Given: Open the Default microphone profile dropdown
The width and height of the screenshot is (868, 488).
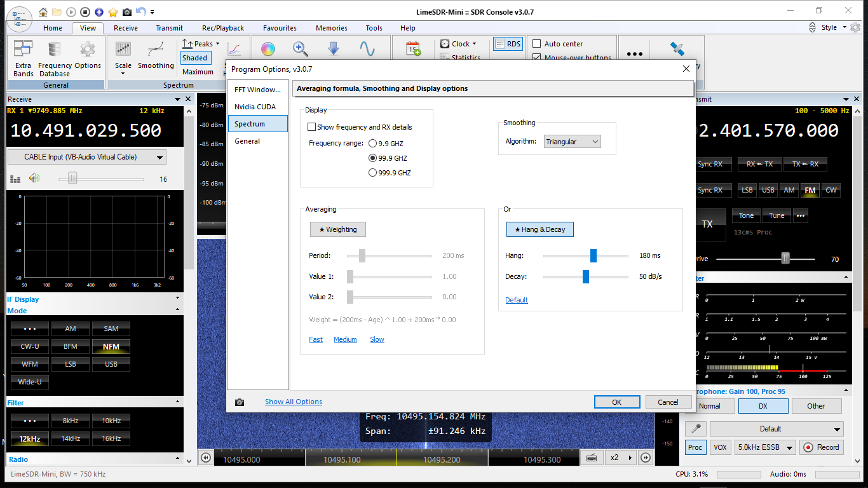Looking at the screenshot, I should 777,429.
